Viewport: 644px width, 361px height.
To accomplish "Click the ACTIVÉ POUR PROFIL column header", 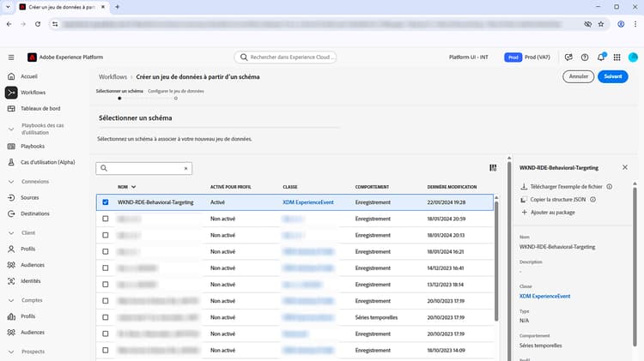I will coord(230,187).
